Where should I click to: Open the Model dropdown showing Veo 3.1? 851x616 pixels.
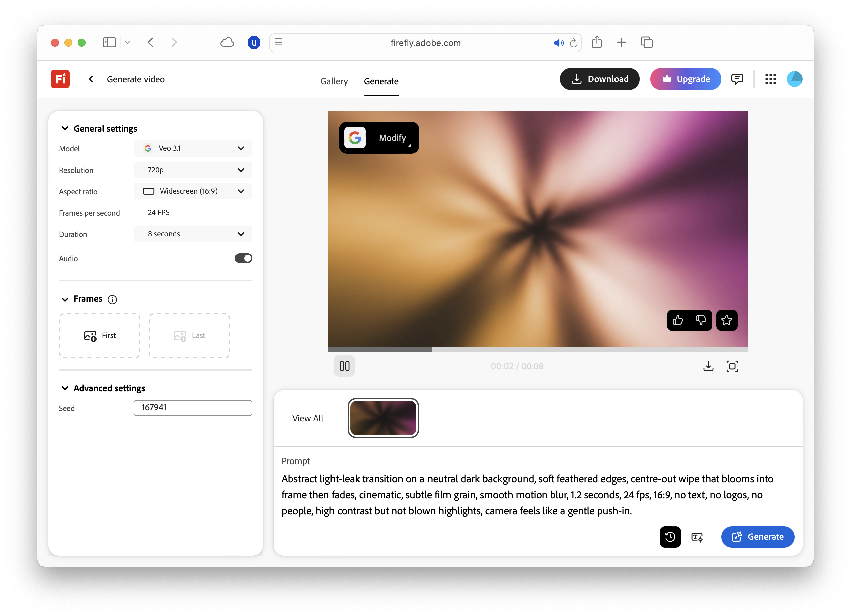pyautogui.click(x=193, y=148)
